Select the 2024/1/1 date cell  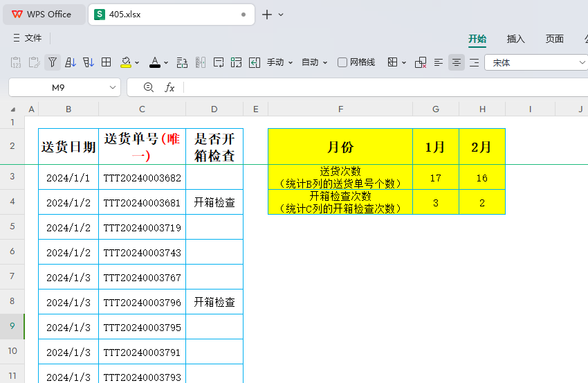68,177
